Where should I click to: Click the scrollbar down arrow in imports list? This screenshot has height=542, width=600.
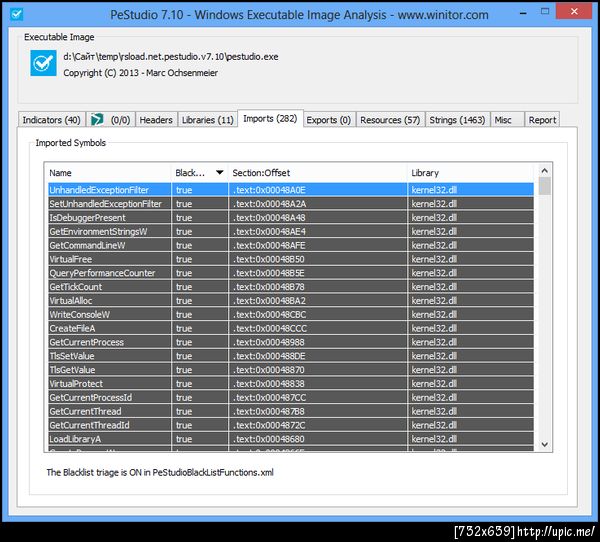click(545, 444)
